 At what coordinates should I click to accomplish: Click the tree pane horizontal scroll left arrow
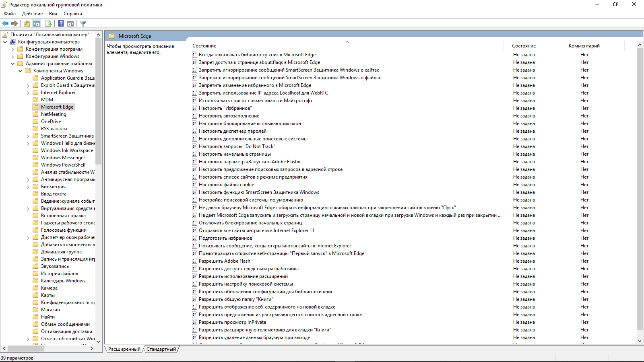coord(4,348)
